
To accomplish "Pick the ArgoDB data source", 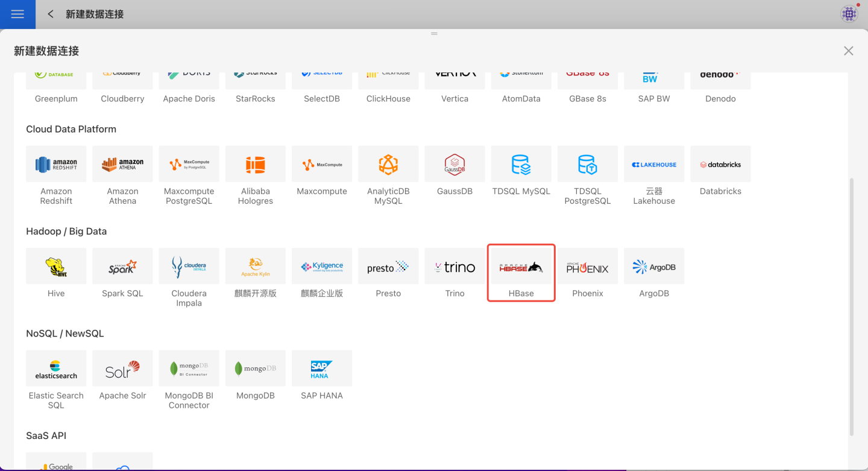I will [x=654, y=267].
